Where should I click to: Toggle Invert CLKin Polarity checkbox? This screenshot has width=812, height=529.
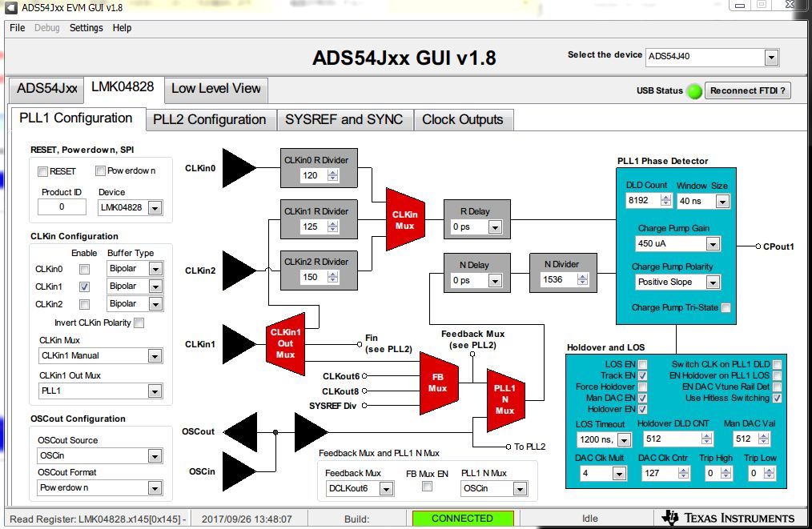click(x=139, y=323)
